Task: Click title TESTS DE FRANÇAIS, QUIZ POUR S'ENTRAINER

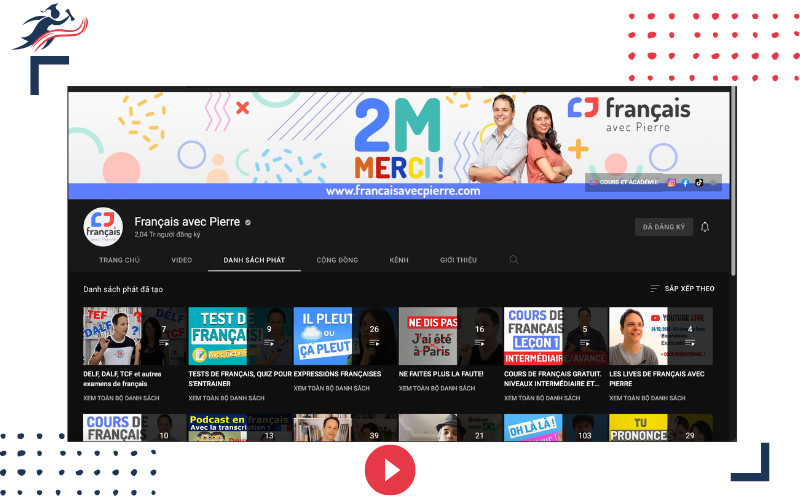Action: coord(240,379)
